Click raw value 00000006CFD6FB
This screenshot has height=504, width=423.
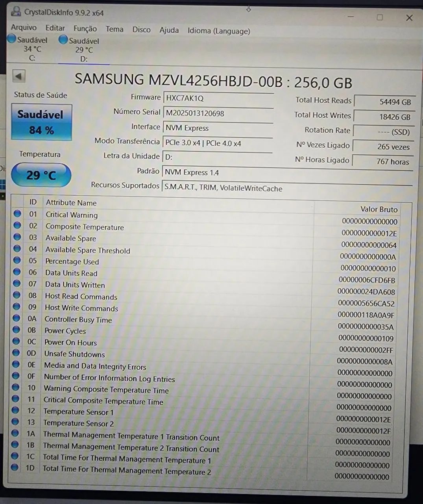tap(367, 280)
